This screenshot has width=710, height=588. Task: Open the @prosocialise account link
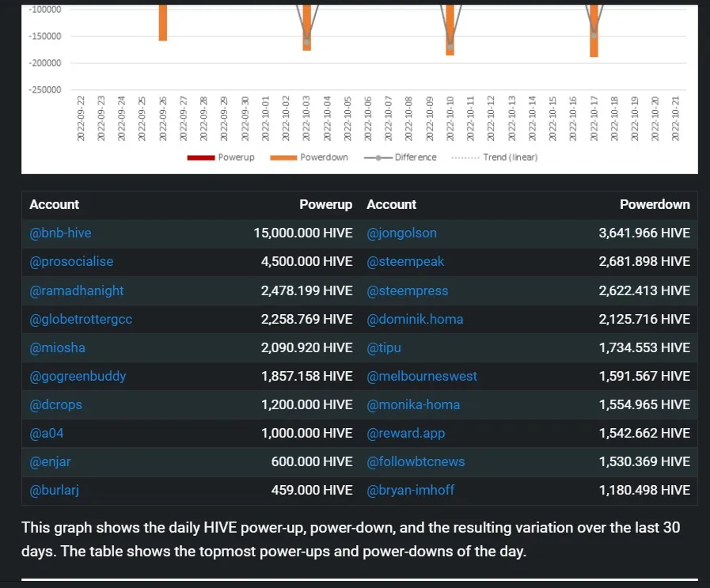click(x=71, y=262)
